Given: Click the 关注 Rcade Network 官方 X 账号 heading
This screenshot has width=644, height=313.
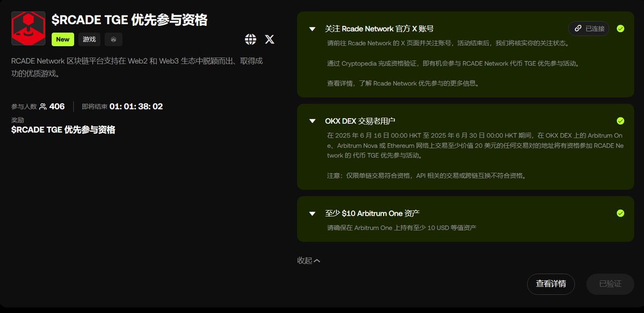Looking at the screenshot, I should tap(379, 28).
